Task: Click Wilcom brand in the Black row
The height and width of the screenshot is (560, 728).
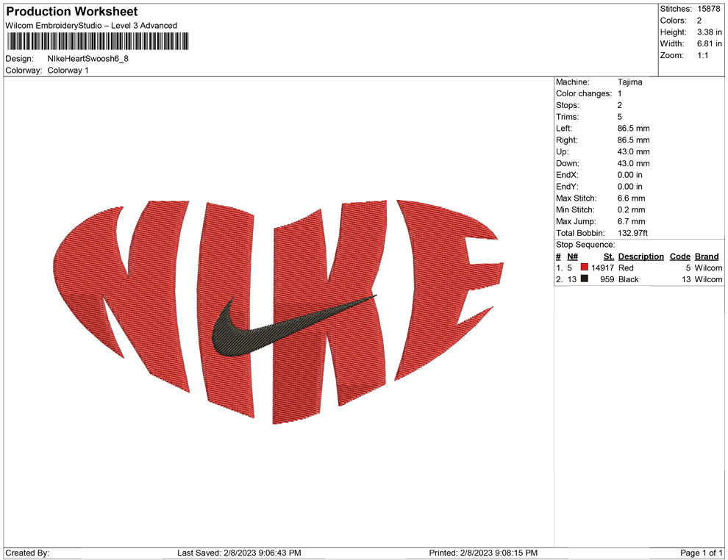Action: coord(708,279)
